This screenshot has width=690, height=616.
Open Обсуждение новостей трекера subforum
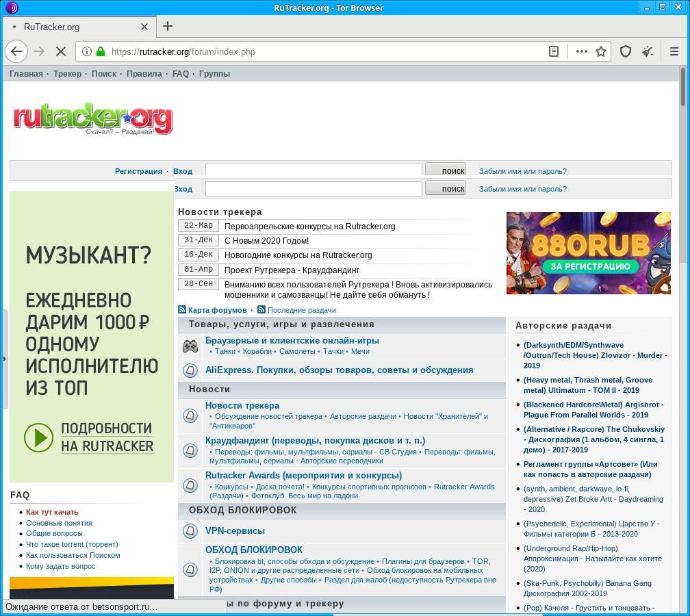(268, 416)
